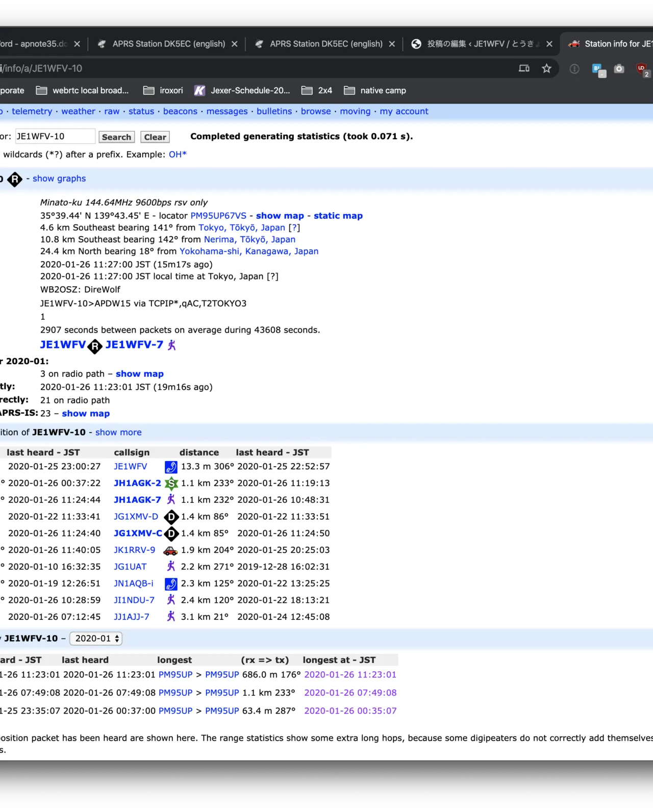
Task: Click the red car icon beside JK1RRV-9
Action: point(170,550)
